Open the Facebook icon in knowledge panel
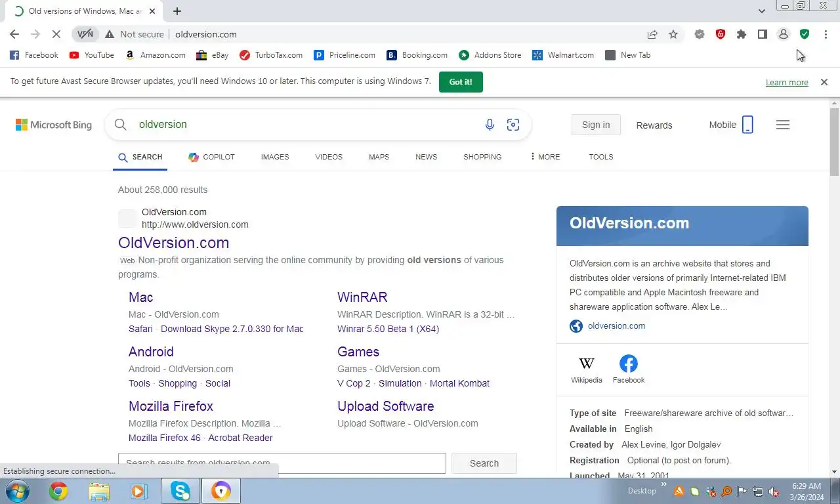 (x=629, y=369)
